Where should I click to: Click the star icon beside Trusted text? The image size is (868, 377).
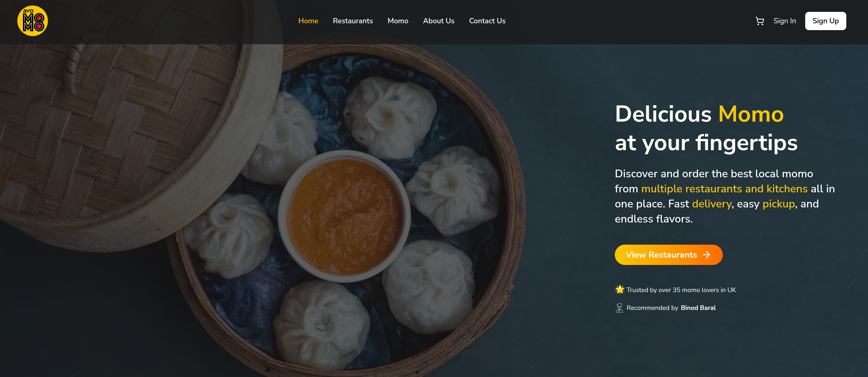pos(619,290)
